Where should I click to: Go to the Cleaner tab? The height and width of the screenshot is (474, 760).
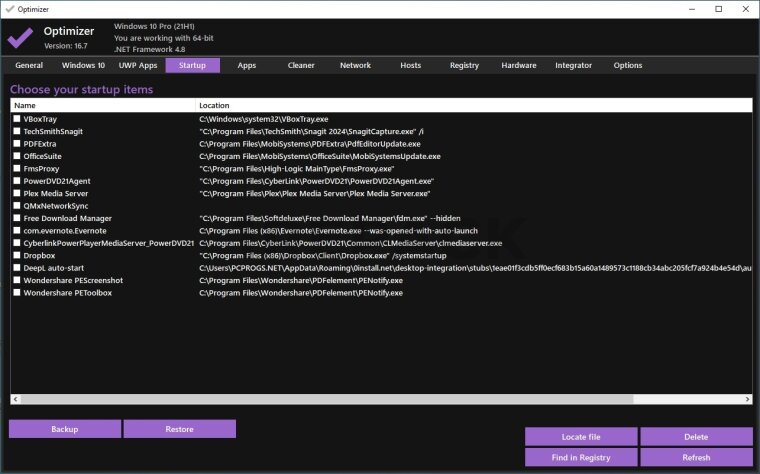(x=301, y=65)
